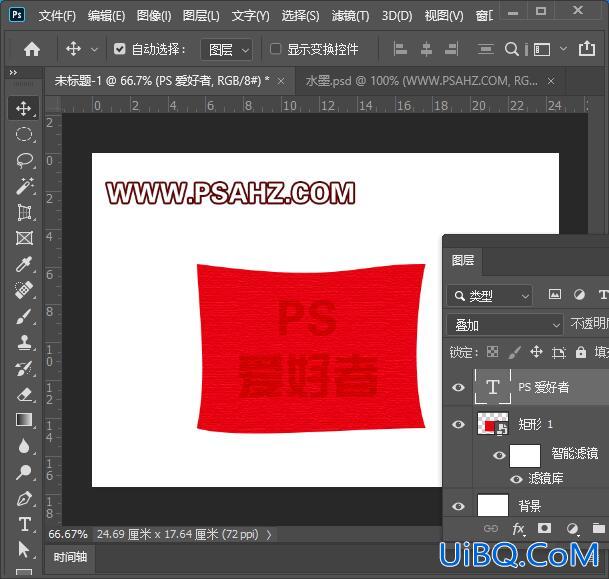
Task: Select the Clone Stamp tool
Action: click(24, 343)
